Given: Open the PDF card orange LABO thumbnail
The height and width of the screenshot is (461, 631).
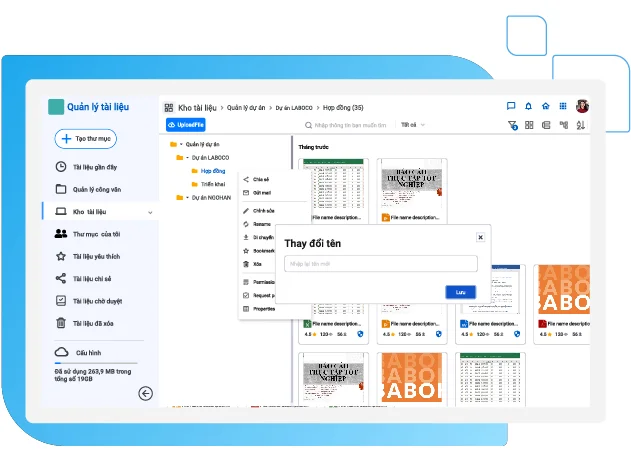Looking at the screenshot, I should pos(564,290).
